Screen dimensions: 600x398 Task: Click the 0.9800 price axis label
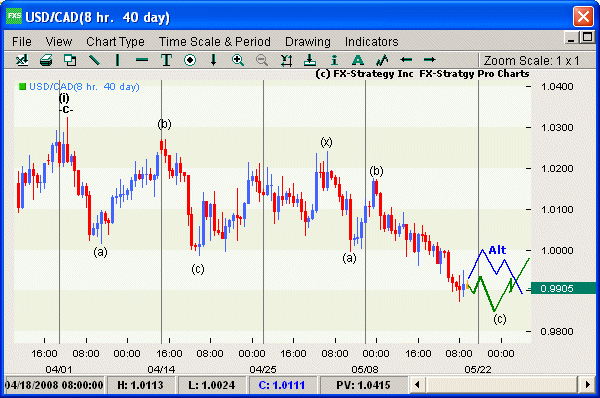(557, 331)
